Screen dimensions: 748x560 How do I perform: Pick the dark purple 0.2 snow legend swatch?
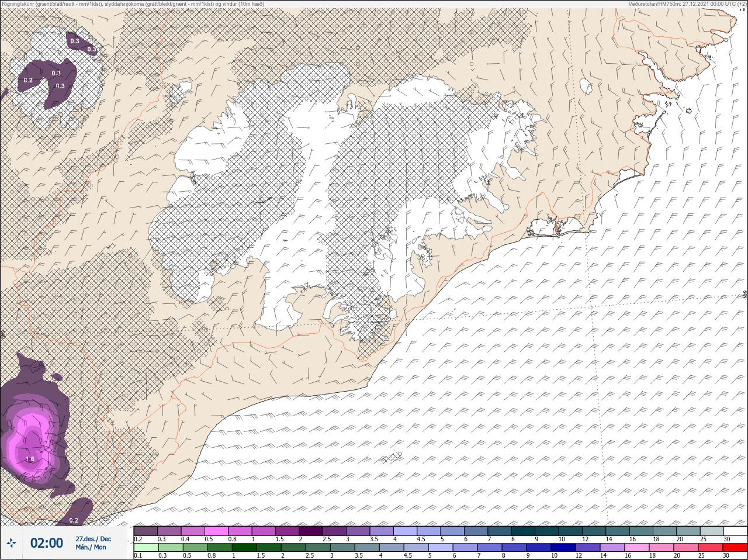[146, 531]
